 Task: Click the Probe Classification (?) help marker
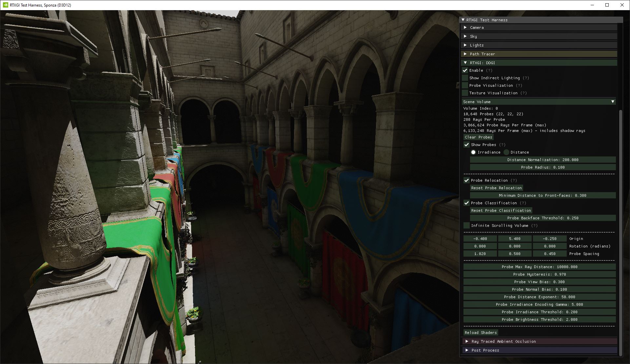click(523, 203)
